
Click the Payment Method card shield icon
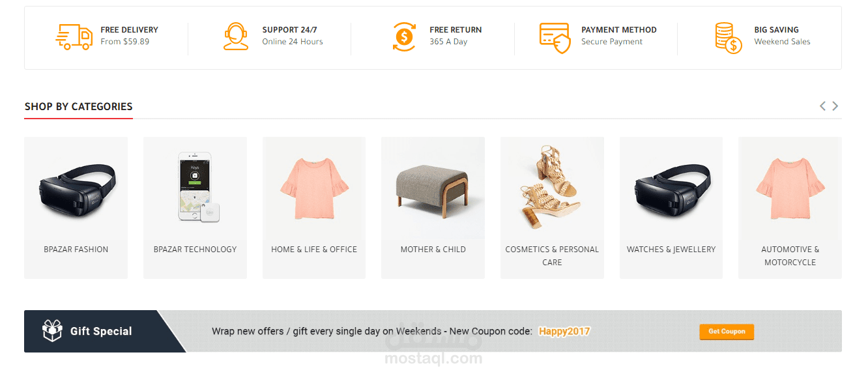[x=555, y=37]
